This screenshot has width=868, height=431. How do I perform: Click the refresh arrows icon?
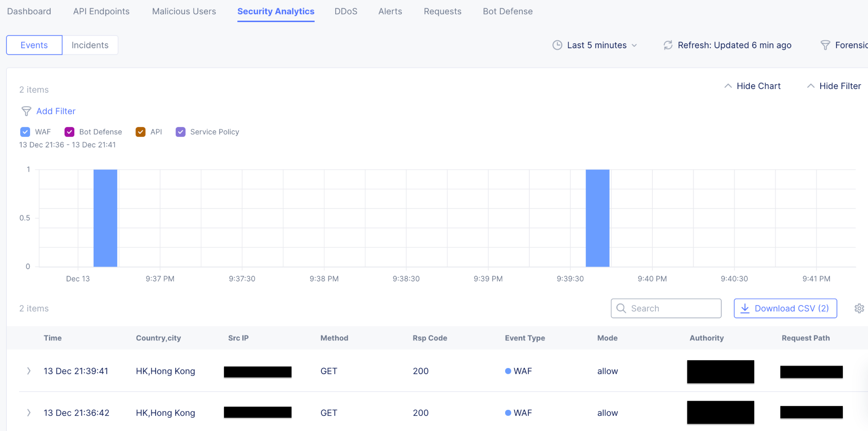pyautogui.click(x=668, y=45)
